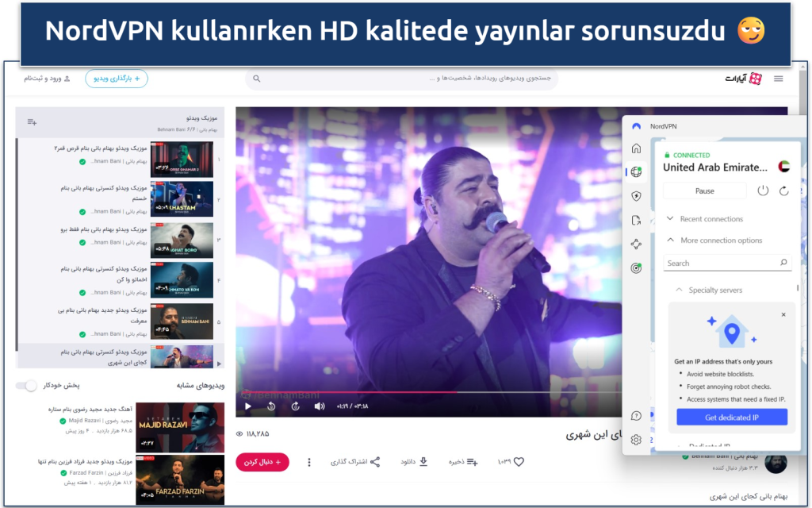Click the Aparat search magnifier icon
The image size is (812, 508).
coord(256,79)
